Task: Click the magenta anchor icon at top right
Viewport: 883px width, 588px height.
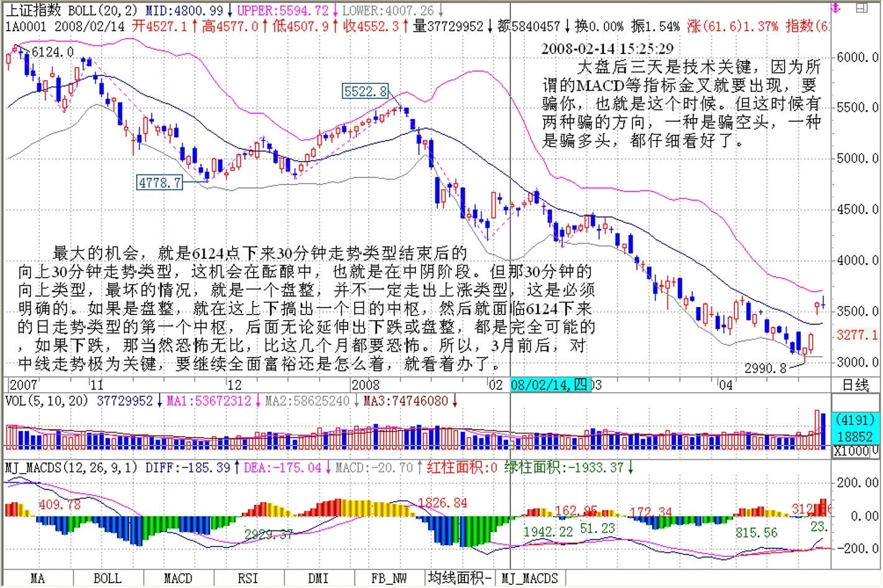Action: [x=836, y=7]
